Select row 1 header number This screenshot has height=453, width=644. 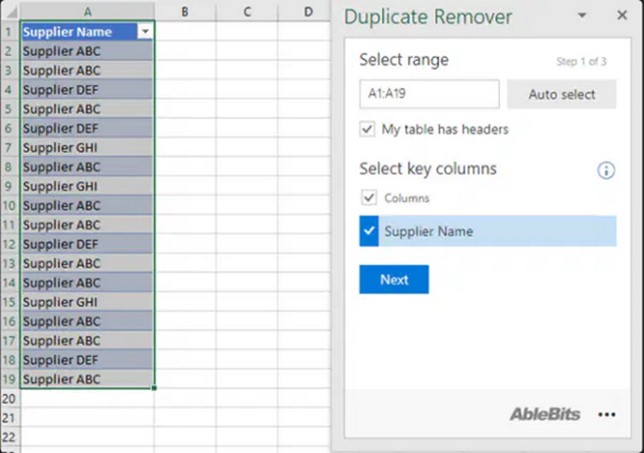pos(9,32)
